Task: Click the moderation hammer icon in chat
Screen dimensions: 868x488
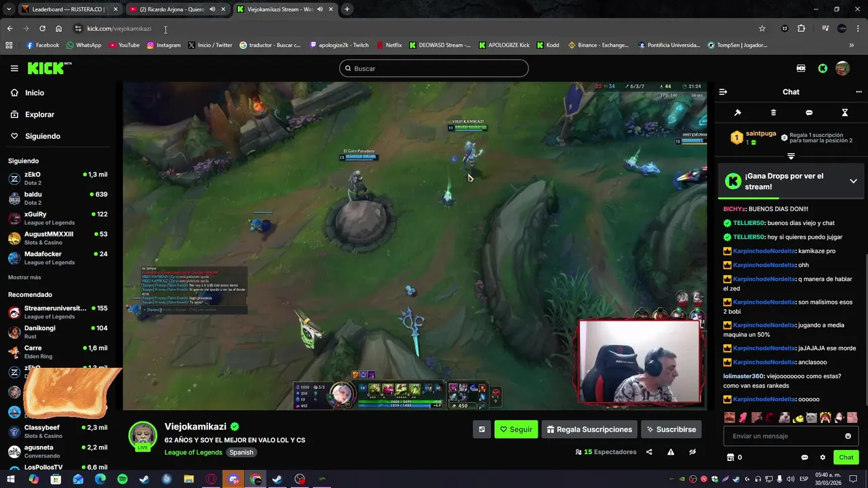Action: (x=738, y=113)
